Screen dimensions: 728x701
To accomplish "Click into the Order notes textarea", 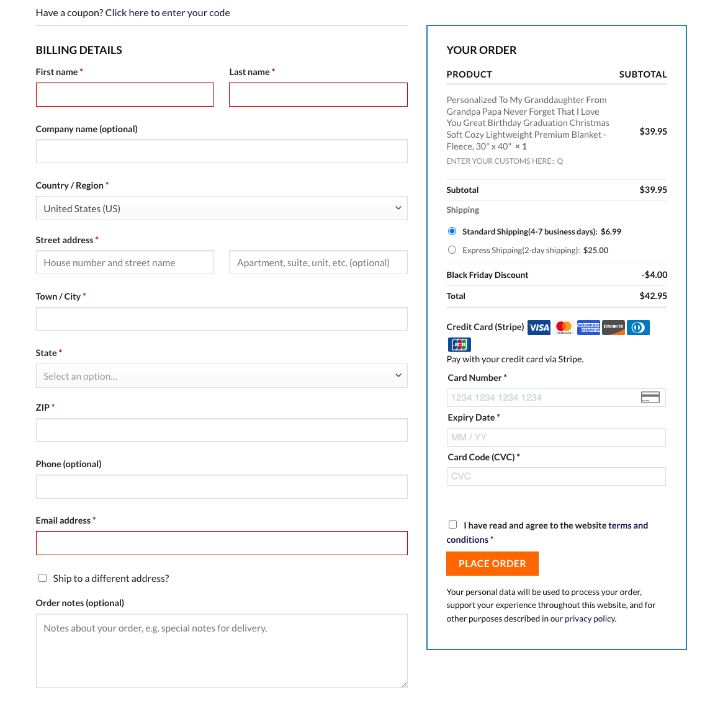I will (222, 651).
